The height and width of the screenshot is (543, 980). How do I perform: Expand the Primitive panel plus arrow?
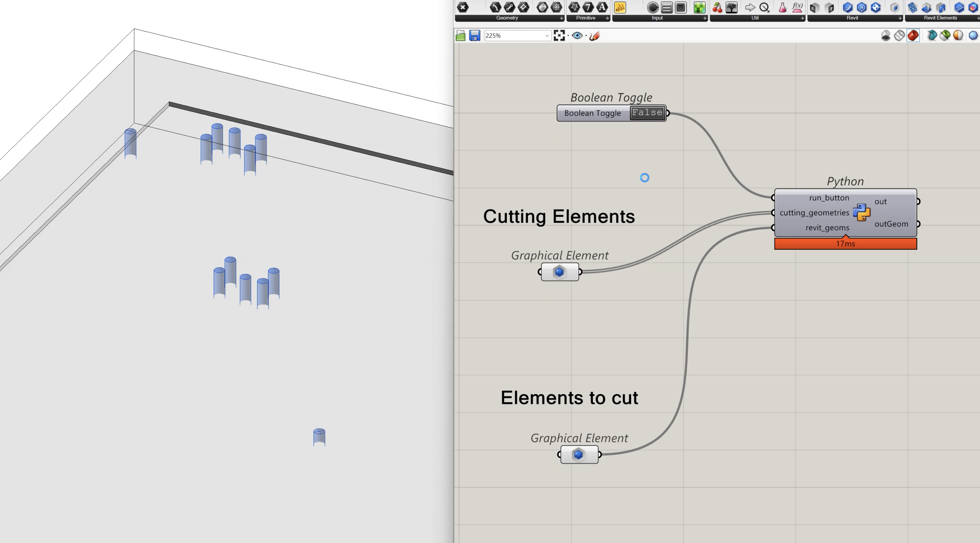coord(607,18)
